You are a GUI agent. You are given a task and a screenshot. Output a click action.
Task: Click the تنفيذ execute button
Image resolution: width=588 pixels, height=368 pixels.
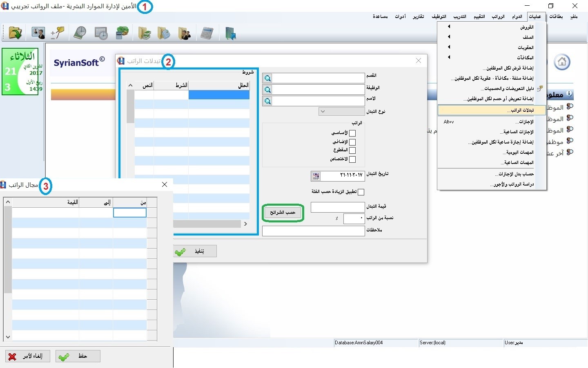click(x=195, y=251)
